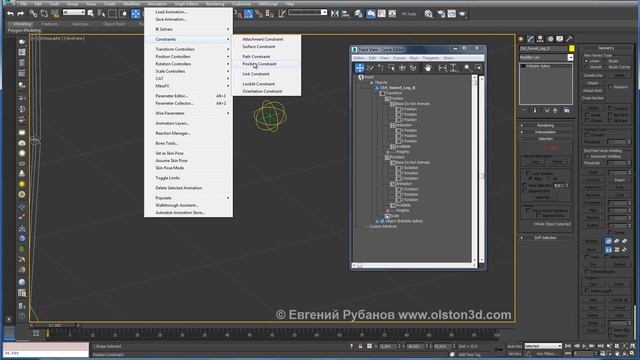Collapse the Objects node in Track View tree
640x360 pixels.
click(371, 82)
